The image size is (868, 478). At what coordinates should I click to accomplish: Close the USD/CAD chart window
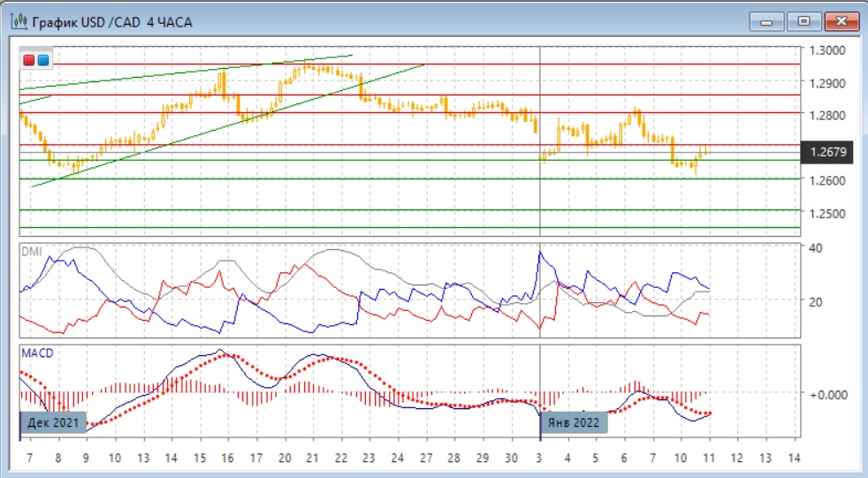click(840, 20)
